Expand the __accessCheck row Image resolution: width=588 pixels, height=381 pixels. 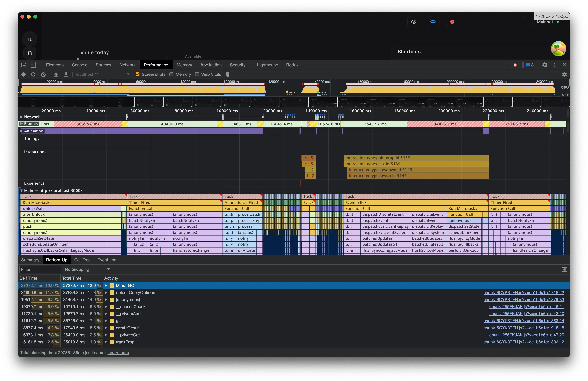tap(106, 307)
